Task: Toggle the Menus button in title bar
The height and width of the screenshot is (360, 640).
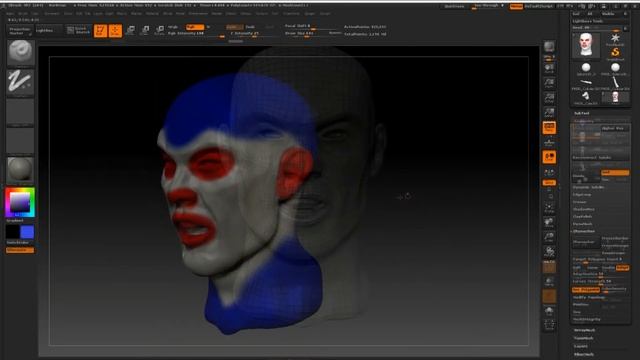Action: (516, 6)
